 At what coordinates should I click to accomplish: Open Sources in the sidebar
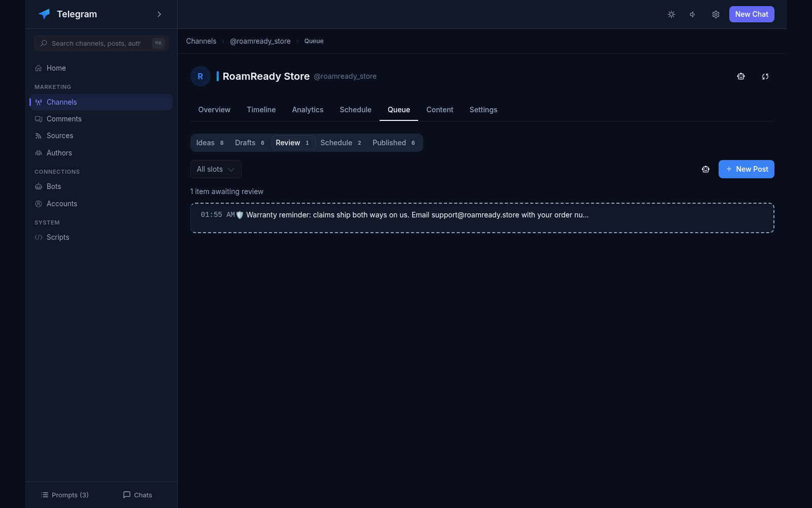coord(101,136)
